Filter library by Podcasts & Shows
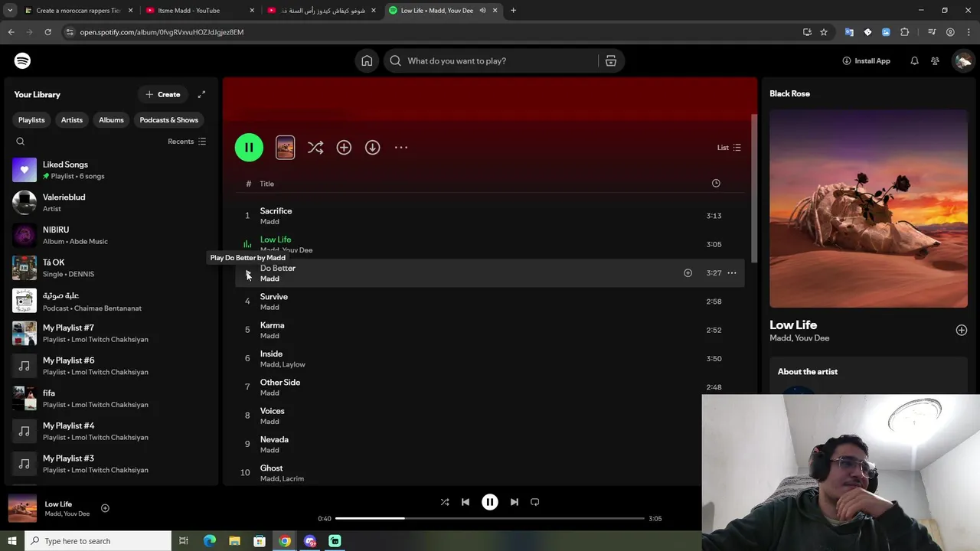 point(168,119)
